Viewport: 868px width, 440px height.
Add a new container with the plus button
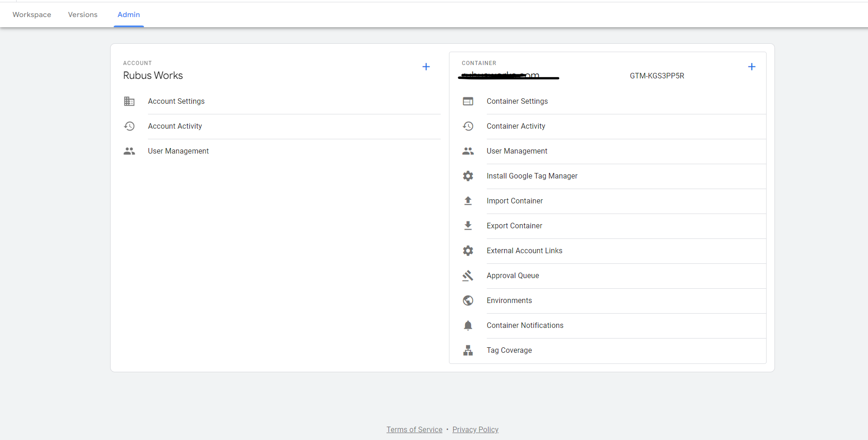pos(751,66)
